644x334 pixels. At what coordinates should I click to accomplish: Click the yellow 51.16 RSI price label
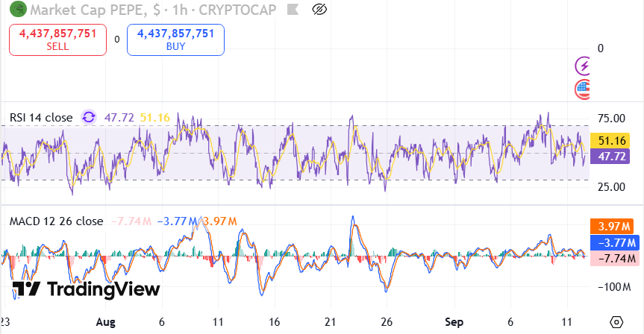click(x=612, y=141)
